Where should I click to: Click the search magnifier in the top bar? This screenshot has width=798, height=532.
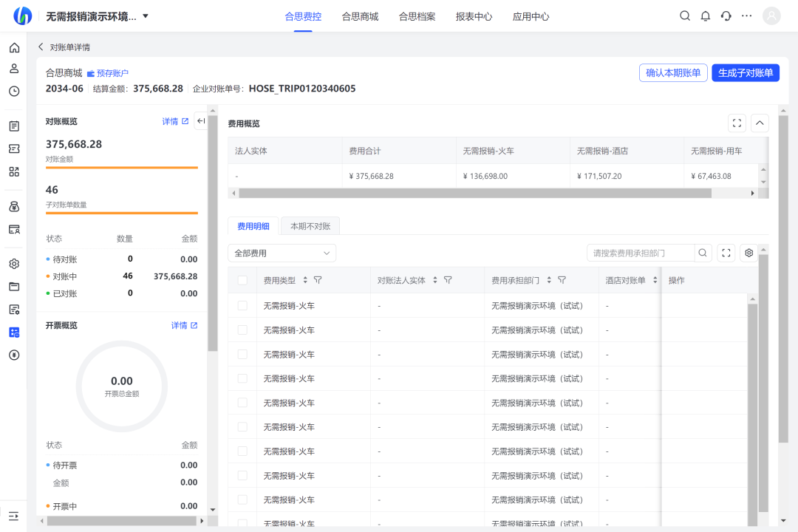click(x=685, y=16)
